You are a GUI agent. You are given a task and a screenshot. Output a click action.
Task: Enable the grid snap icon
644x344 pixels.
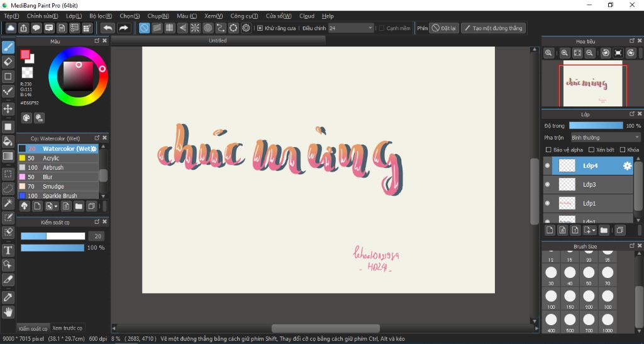tap(170, 28)
